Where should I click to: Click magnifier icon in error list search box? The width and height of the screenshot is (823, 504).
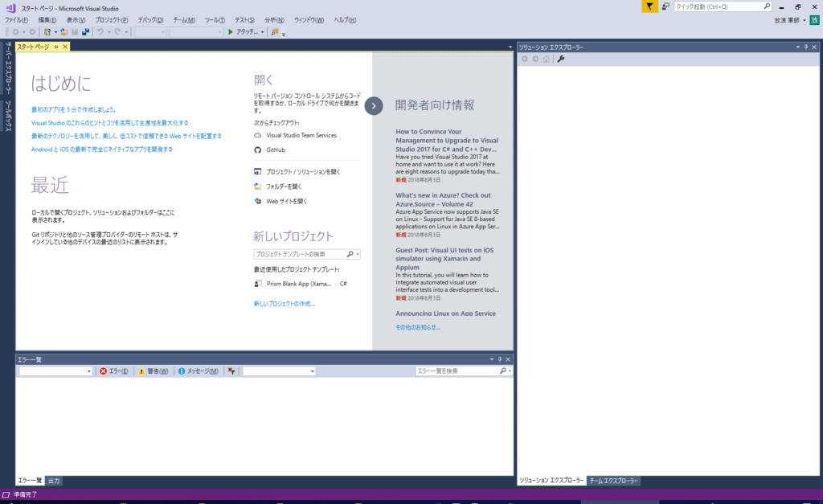coord(503,371)
